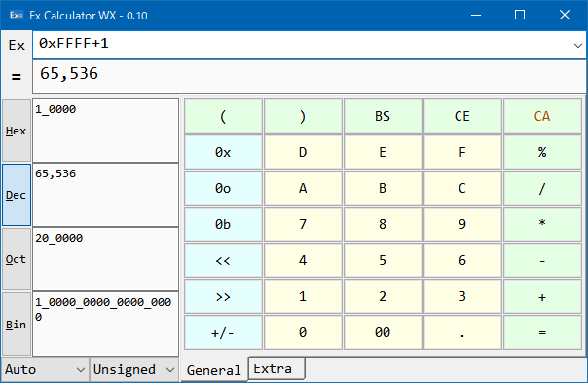Tap the number 2 key
This screenshot has height=383, width=588.
383,296
